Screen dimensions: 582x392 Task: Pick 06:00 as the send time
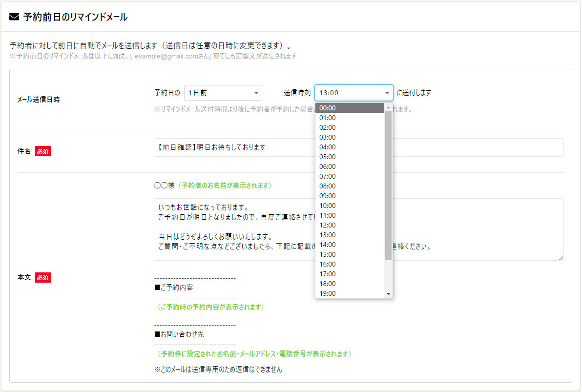click(x=350, y=166)
